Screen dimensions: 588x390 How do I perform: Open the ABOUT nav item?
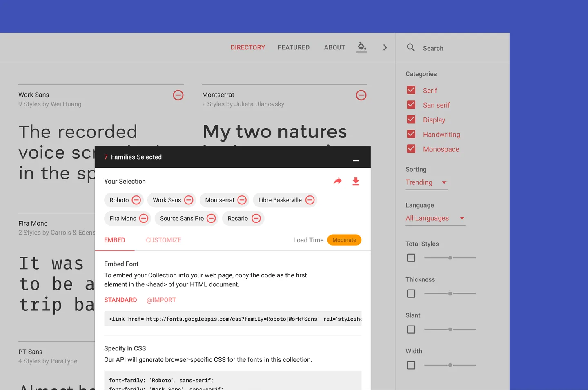334,47
